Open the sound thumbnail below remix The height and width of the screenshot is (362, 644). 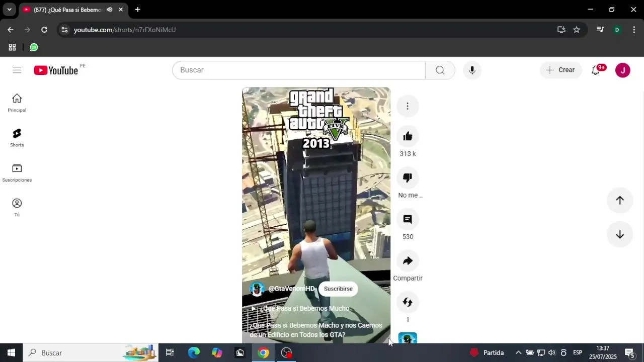[x=408, y=338]
